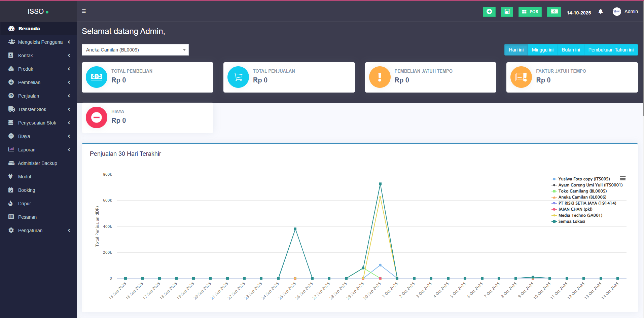This screenshot has width=644, height=318.
Task: Select Pembukuan Tahun ini filter
Action: click(611, 50)
